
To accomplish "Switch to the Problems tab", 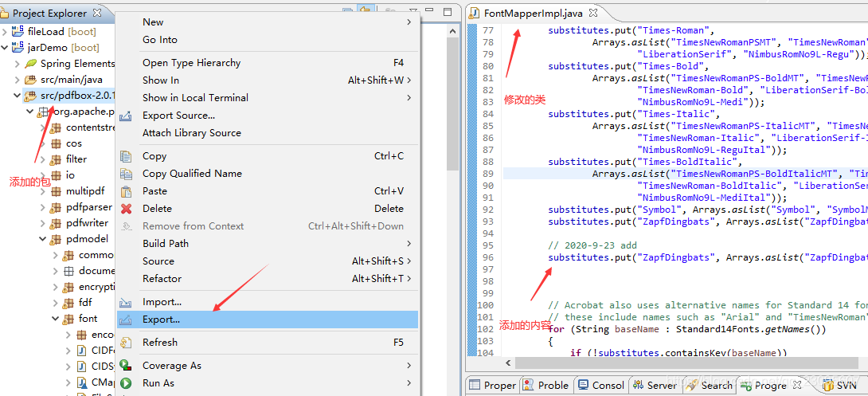I will click(x=545, y=385).
